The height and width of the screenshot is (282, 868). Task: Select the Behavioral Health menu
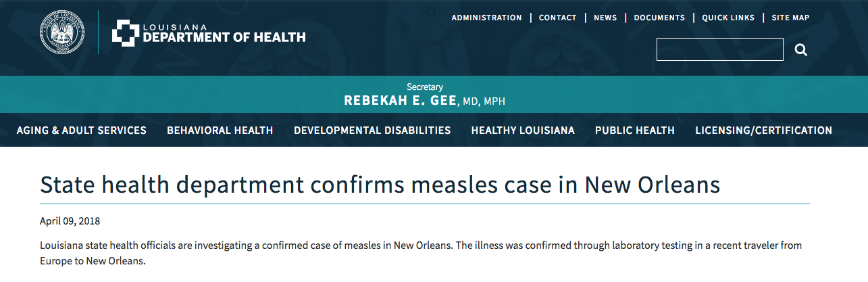pyautogui.click(x=220, y=131)
